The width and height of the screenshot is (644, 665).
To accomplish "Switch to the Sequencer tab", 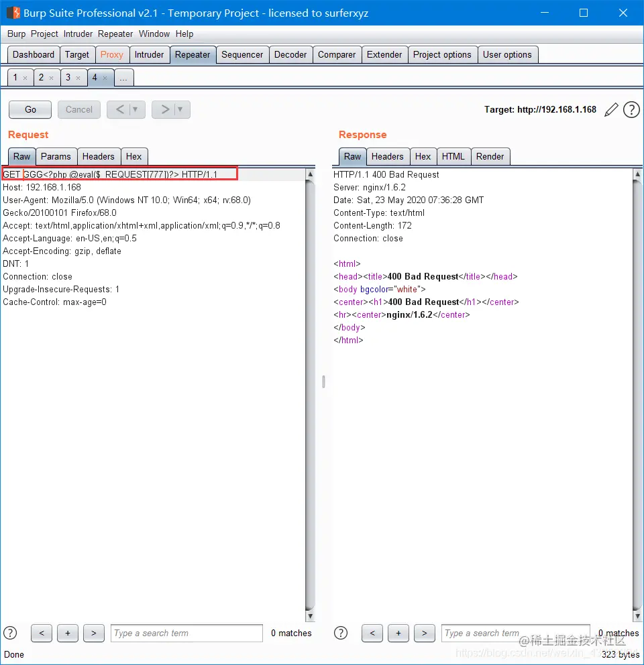I will tap(242, 55).
